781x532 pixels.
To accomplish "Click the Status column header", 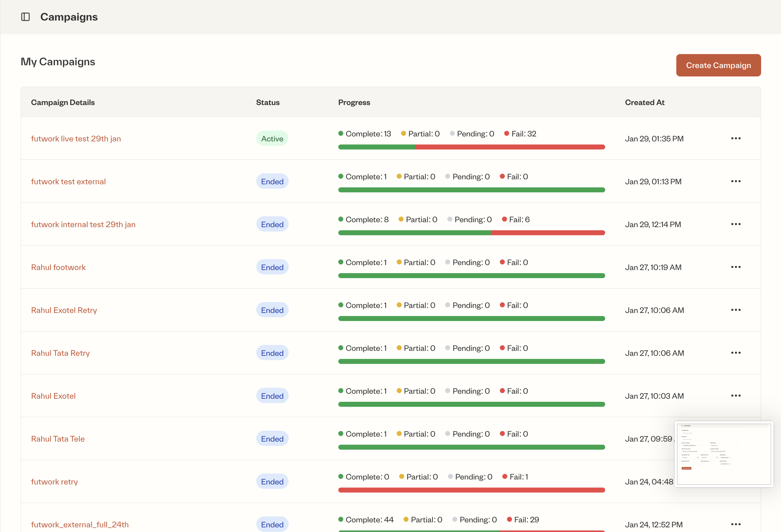I will 268,103.
